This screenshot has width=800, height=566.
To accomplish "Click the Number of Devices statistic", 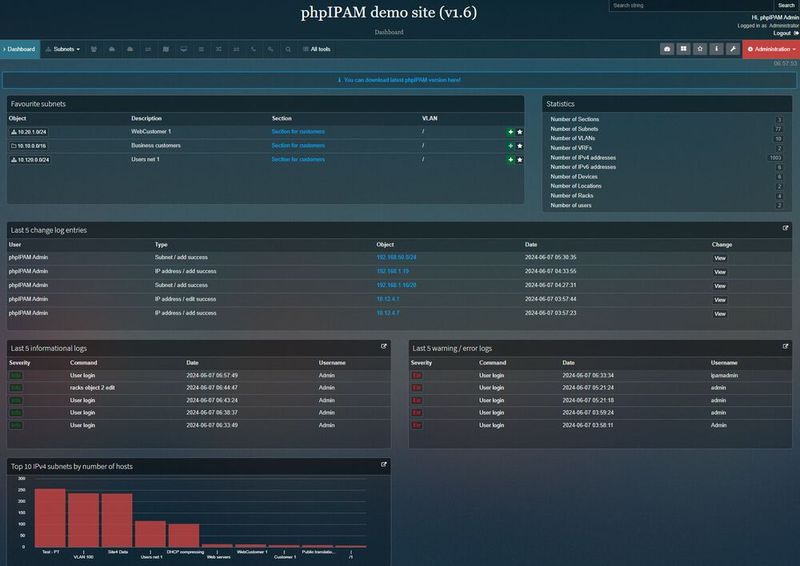I will tap(666, 177).
